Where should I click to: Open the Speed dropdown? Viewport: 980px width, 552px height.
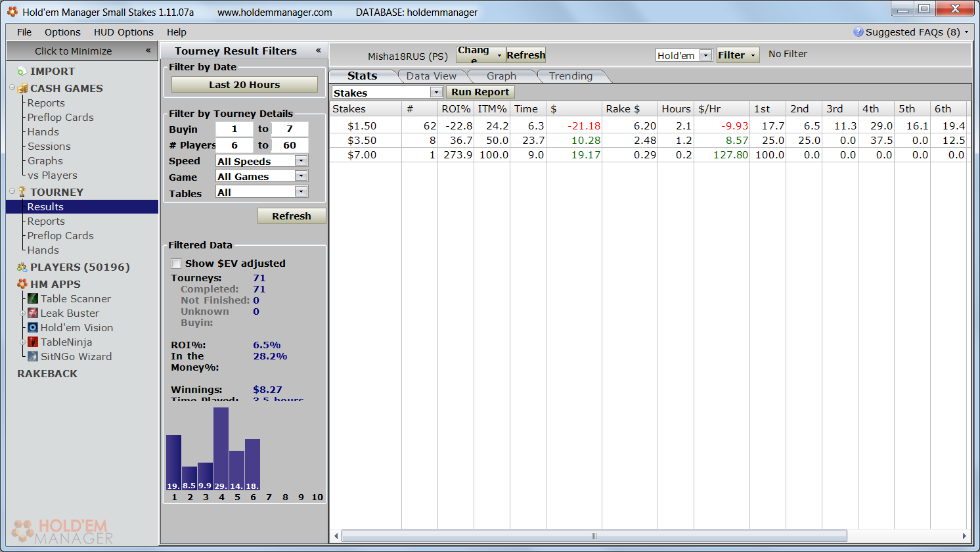(x=301, y=161)
